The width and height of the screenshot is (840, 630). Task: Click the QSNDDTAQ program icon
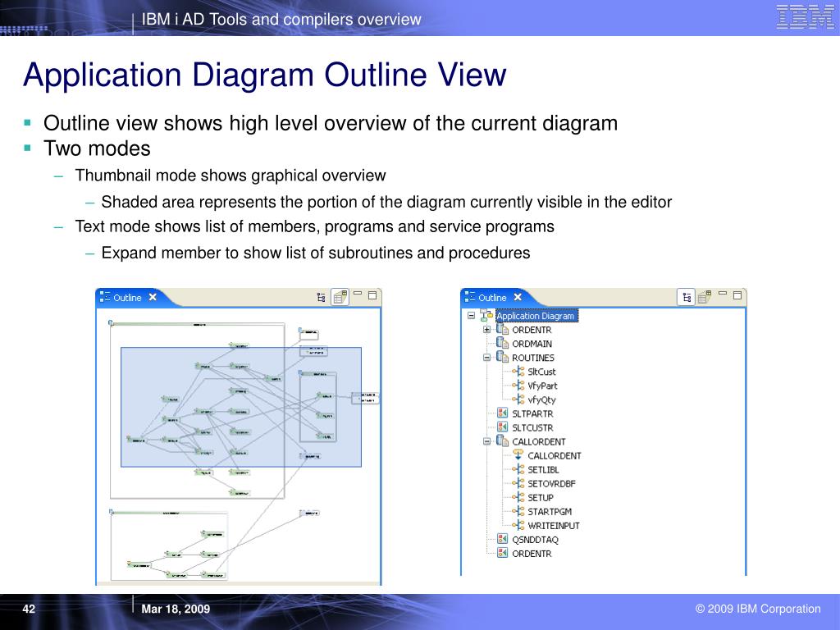(x=503, y=539)
